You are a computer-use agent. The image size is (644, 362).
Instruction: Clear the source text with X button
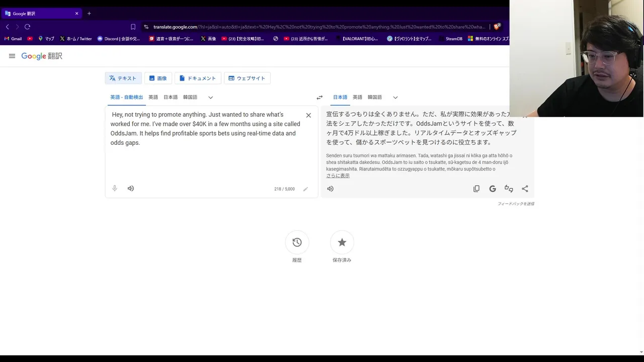coord(308,115)
